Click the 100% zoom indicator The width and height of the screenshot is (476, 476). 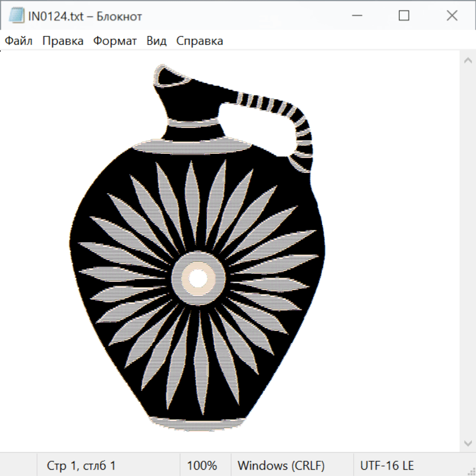tap(202, 465)
